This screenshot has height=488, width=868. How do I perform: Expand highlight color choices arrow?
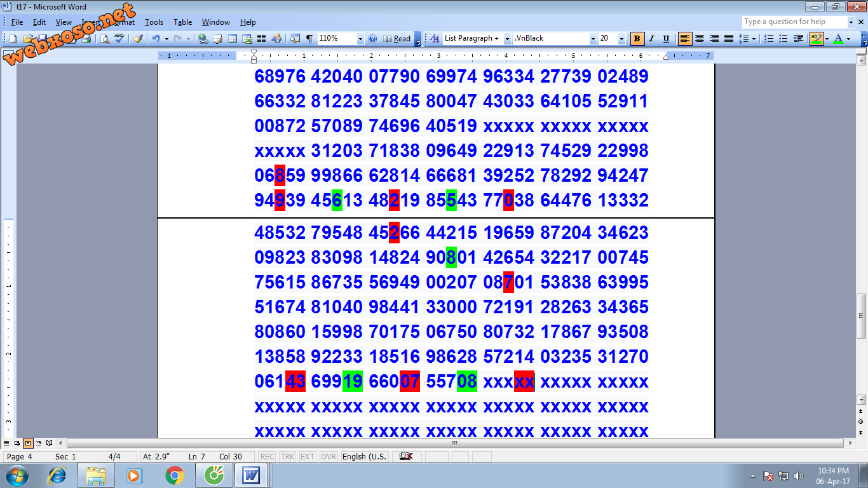[827, 39]
